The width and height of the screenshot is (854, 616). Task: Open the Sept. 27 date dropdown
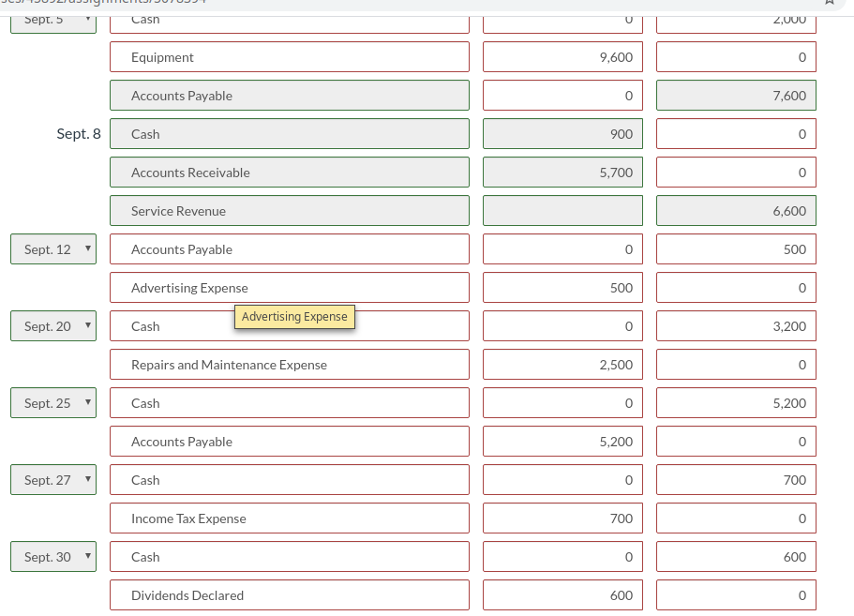[52, 479]
